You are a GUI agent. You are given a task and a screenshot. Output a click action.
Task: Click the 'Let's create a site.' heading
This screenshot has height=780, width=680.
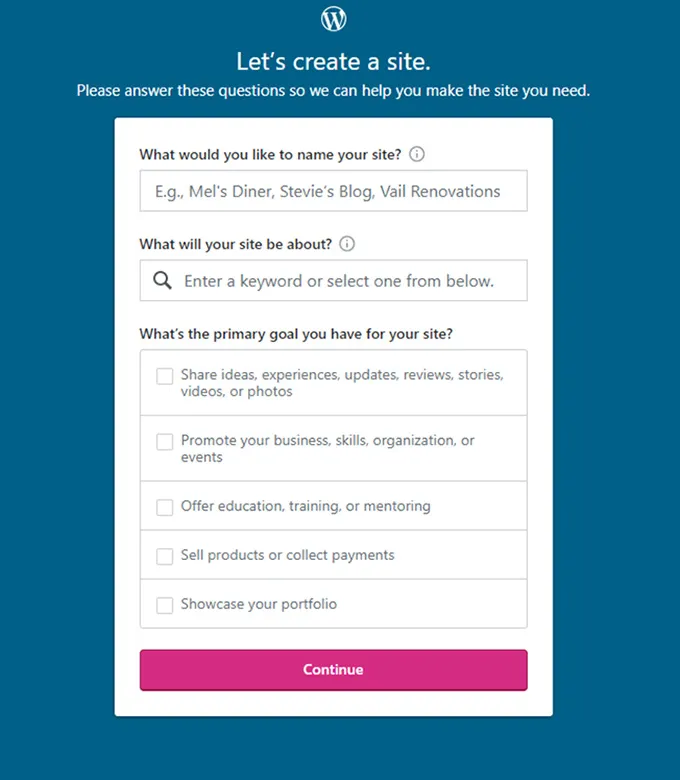[333, 62]
